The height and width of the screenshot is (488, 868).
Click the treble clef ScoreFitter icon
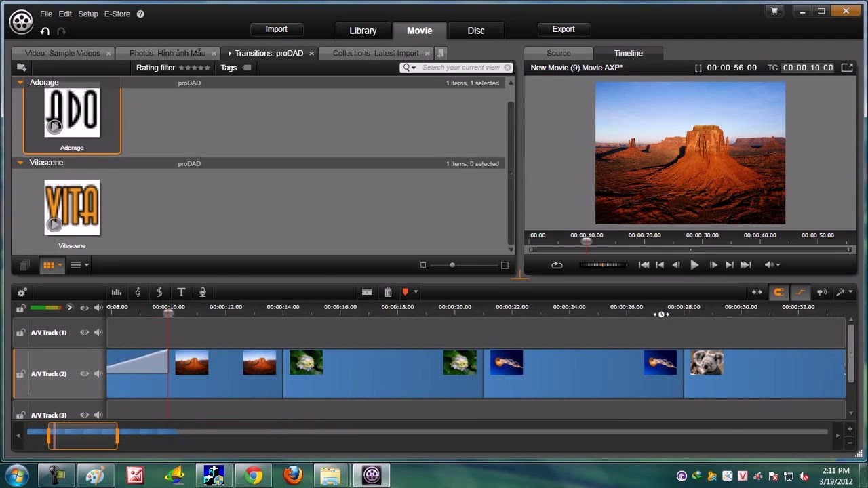[138, 292]
